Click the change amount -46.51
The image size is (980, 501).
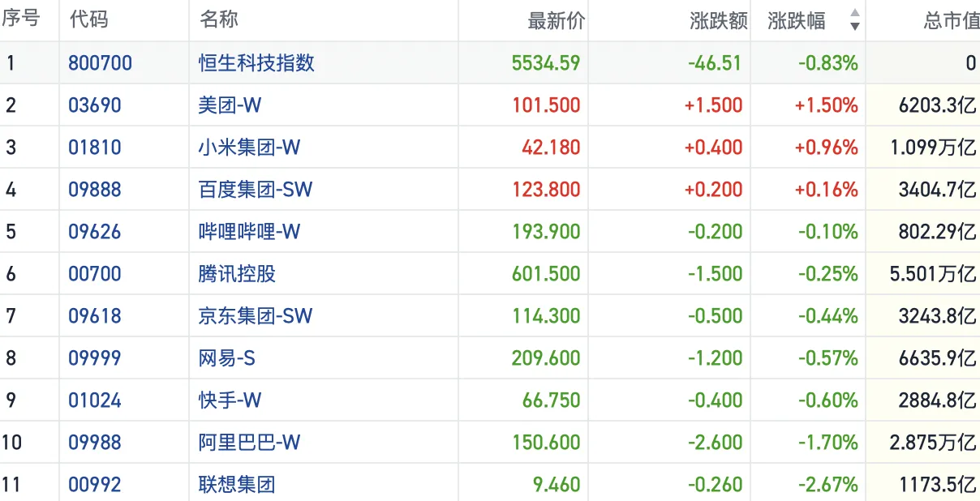716,62
